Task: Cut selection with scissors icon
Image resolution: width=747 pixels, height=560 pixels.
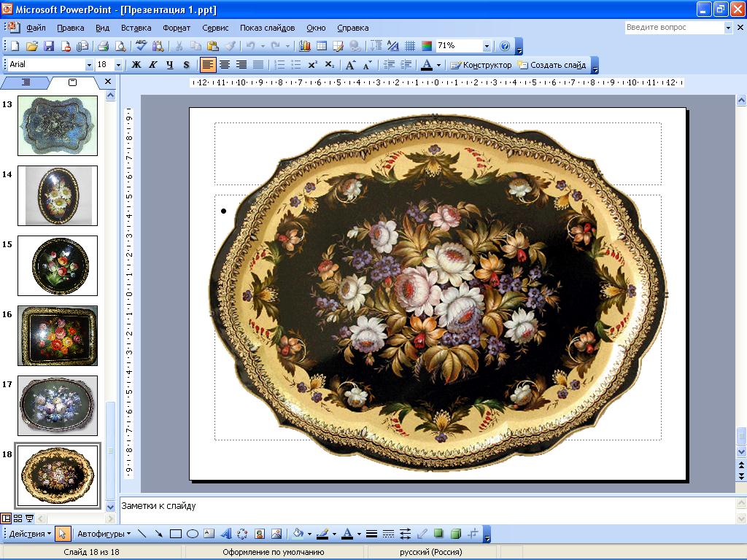Action: coord(179,46)
